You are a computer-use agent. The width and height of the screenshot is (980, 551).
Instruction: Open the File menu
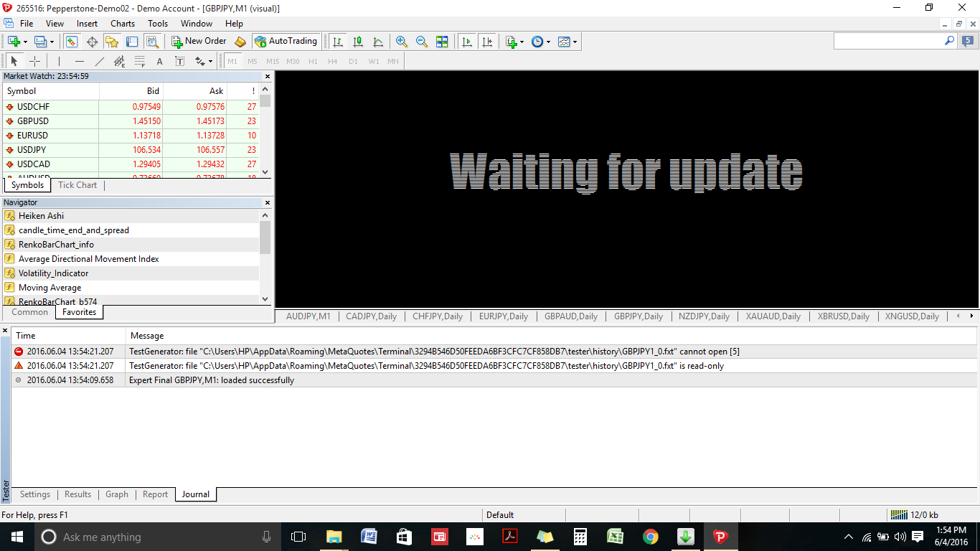26,24
